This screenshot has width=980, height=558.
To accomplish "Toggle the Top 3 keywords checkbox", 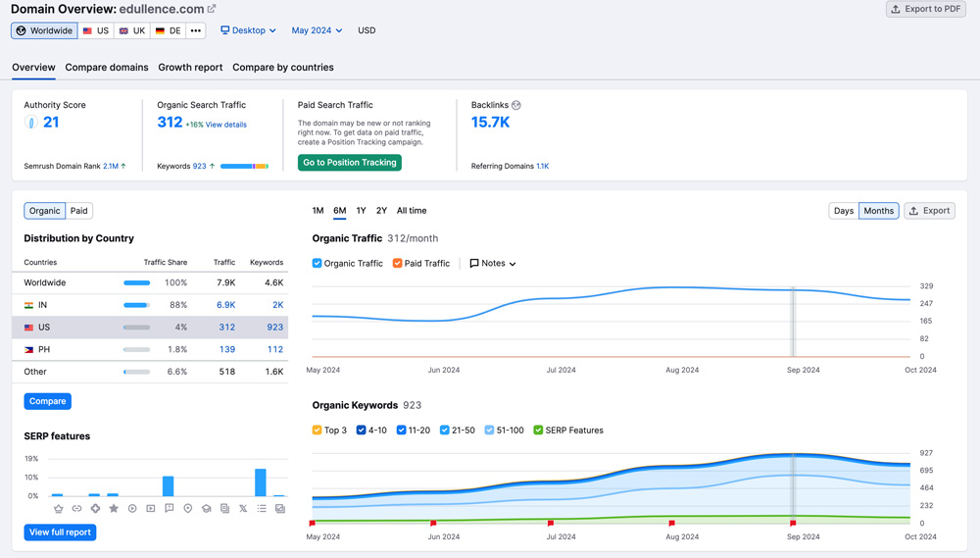I will point(317,430).
